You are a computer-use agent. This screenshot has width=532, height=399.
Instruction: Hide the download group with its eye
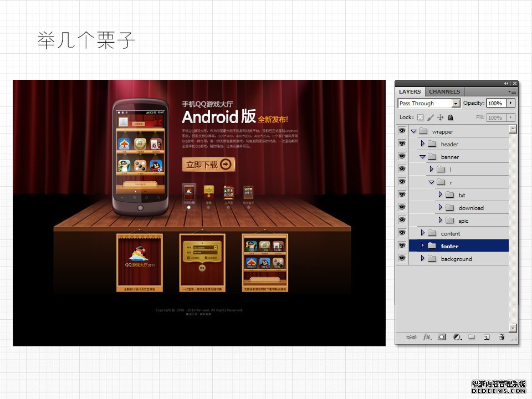(402, 207)
